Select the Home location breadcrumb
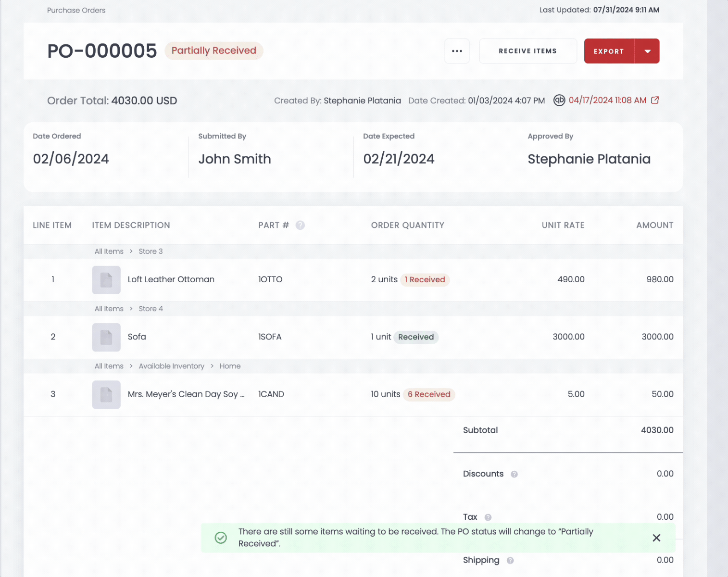Viewport: 728px width, 577px height. coord(230,366)
